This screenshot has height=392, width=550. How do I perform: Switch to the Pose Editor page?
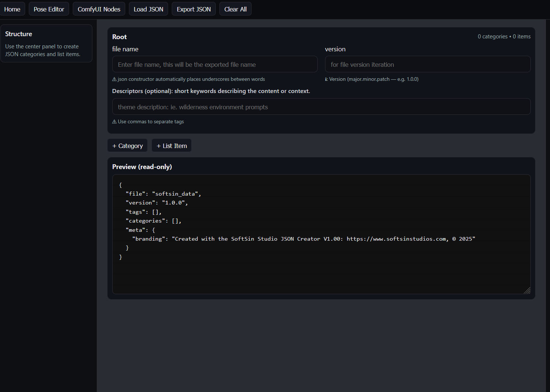(48, 8)
